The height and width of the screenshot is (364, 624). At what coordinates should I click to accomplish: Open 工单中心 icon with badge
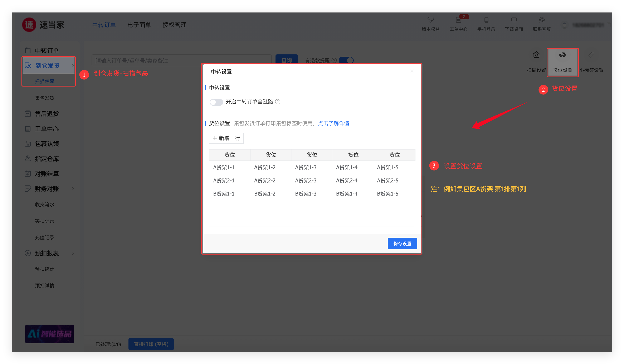pyautogui.click(x=458, y=20)
